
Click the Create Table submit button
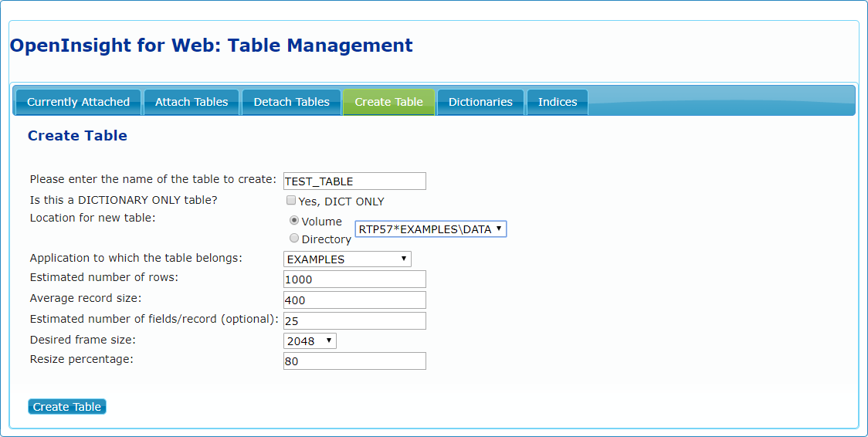click(67, 407)
